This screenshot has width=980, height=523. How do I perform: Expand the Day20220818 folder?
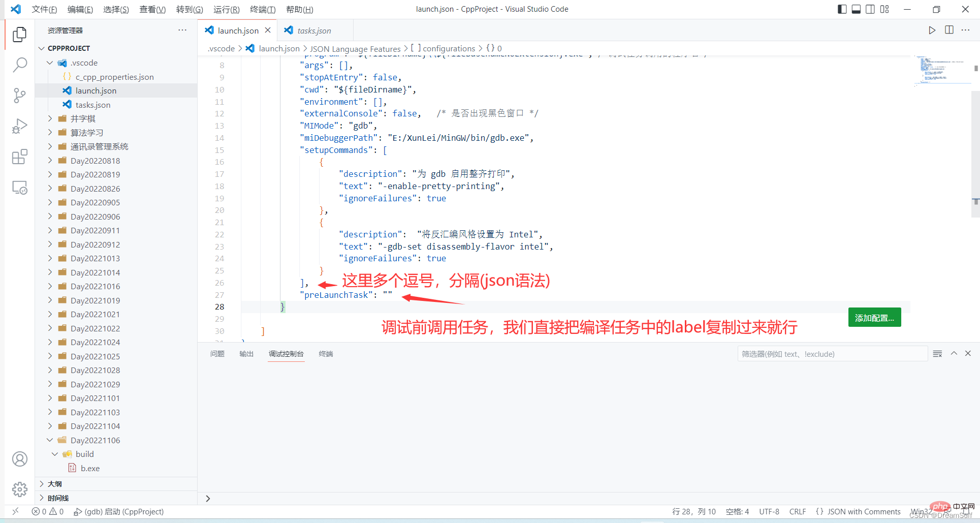49,160
